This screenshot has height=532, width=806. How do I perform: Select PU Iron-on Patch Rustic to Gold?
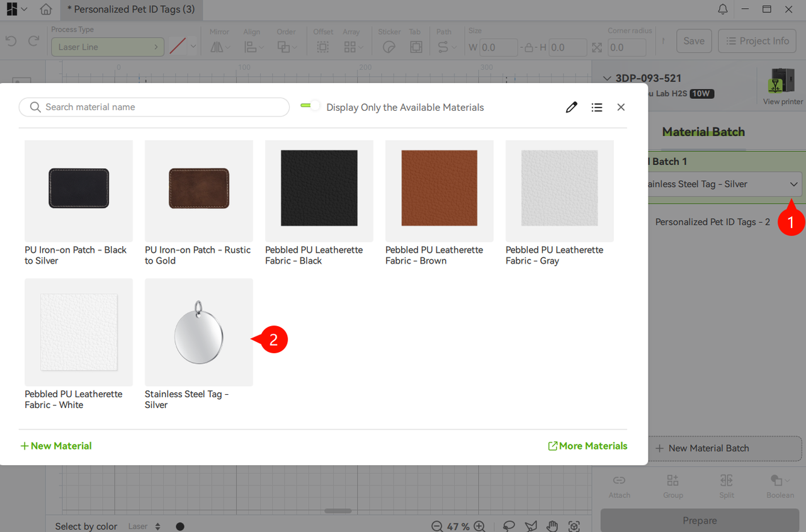coord(199,203)
